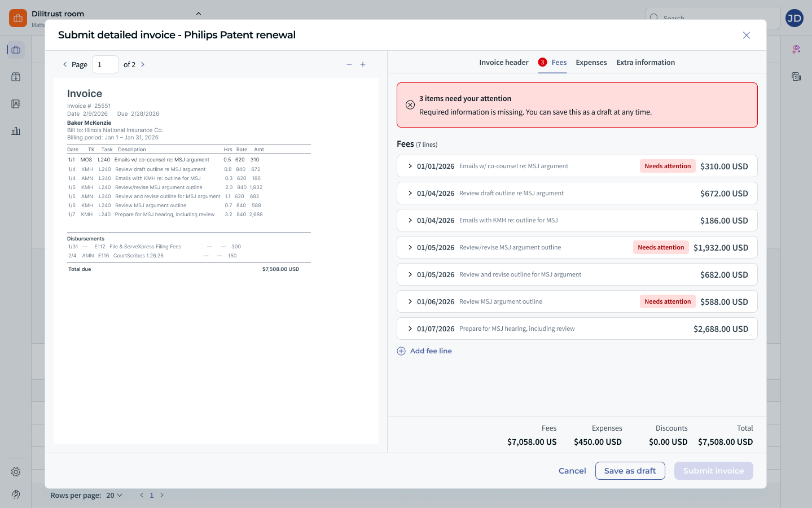
Task: Click the briefcase icon in left sidebar
Action: tap(16, 50)
